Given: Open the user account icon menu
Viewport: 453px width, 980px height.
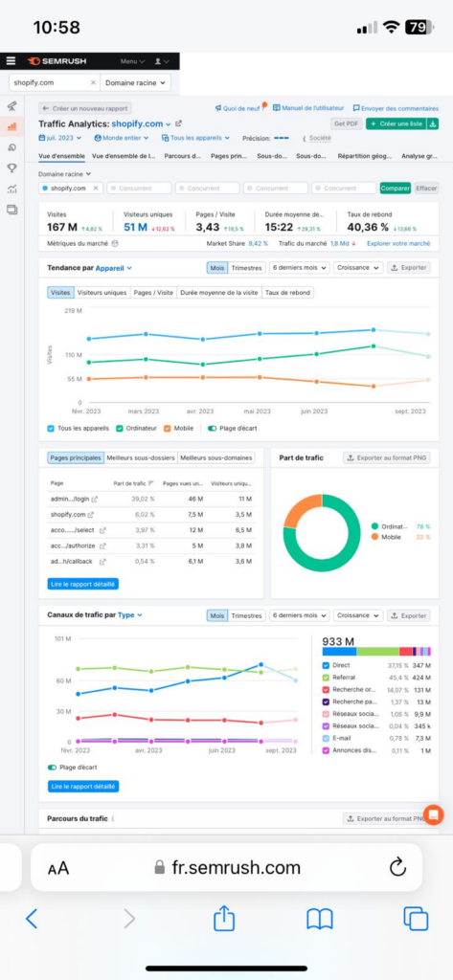Looking at the screenshot, I should 162,61.
